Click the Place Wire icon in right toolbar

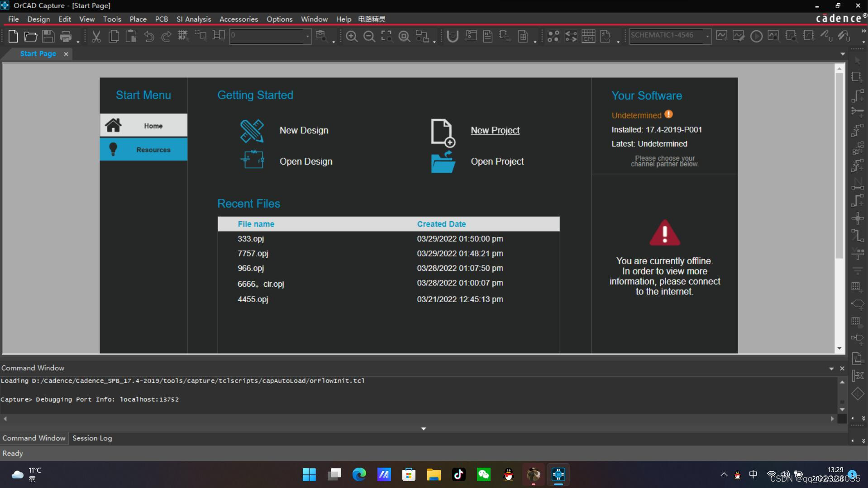pyautogui.click(x=857, y=95)
